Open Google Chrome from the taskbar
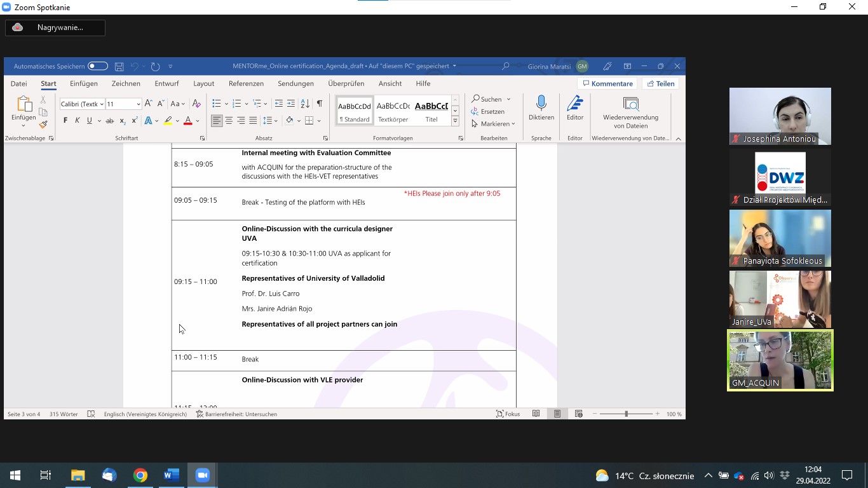Screen dimensions: 868x488 click(x=140, y=475)
